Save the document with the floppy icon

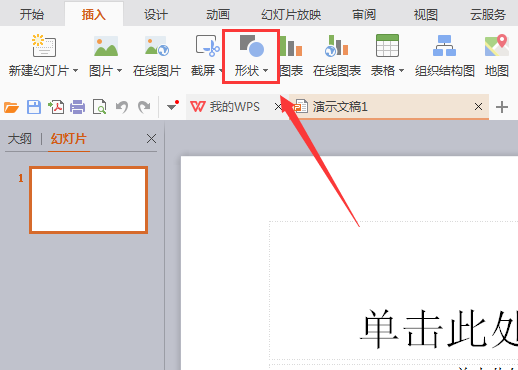34,107
